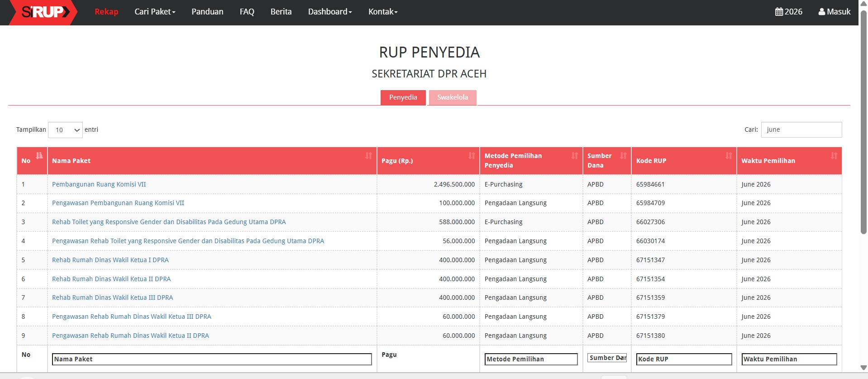Open Pengawasan Rehab Toilet package link
Viewport: 868px width, 379px height.
coord(188,241)
